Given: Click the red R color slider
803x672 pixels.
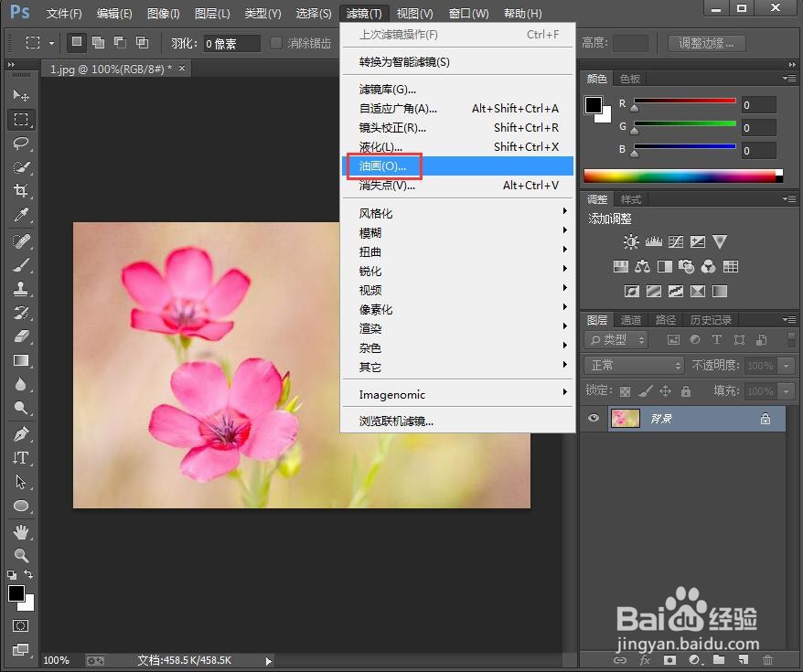Looking at the screenshot, I should (685, 101).
